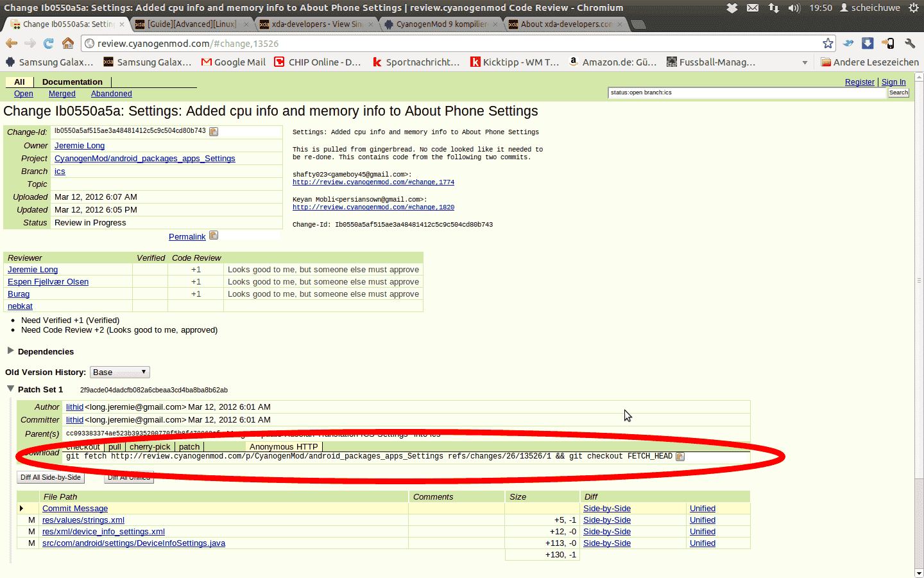Click the Search button
Viewport: 924px width, 578px height.
(898, 92)
